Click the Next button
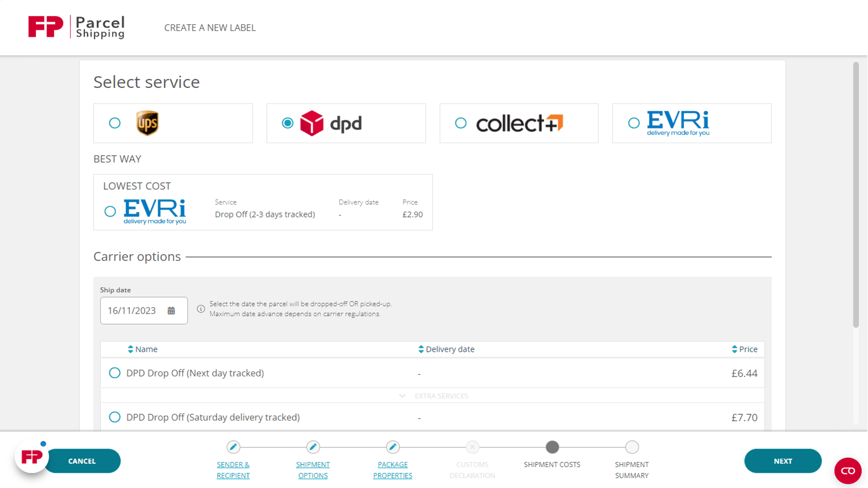The height and width of the screenshot is (488, 868). tap(782, 461)
